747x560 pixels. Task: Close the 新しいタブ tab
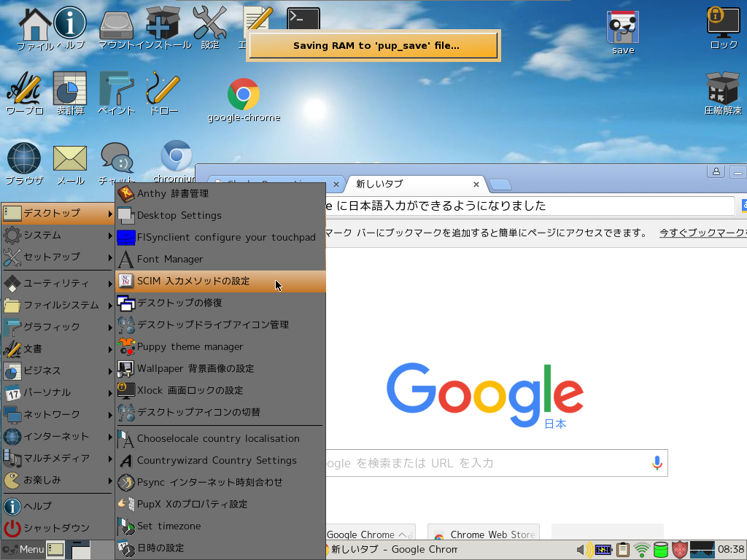coord(476,184)
